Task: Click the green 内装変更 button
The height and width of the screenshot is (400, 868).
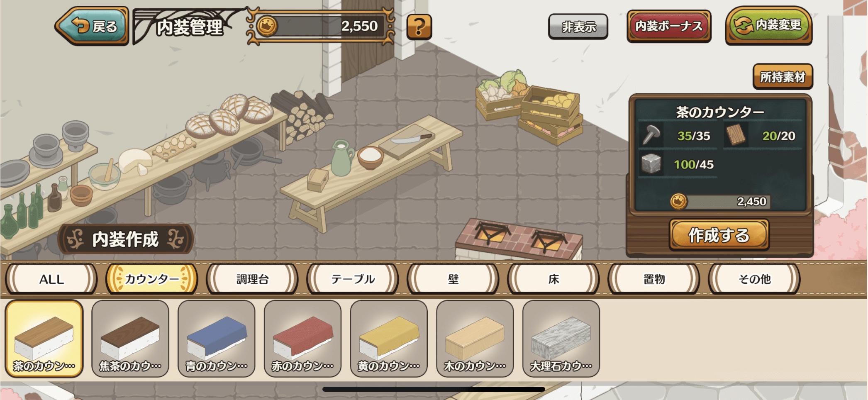Action: [x=769, y=25]
